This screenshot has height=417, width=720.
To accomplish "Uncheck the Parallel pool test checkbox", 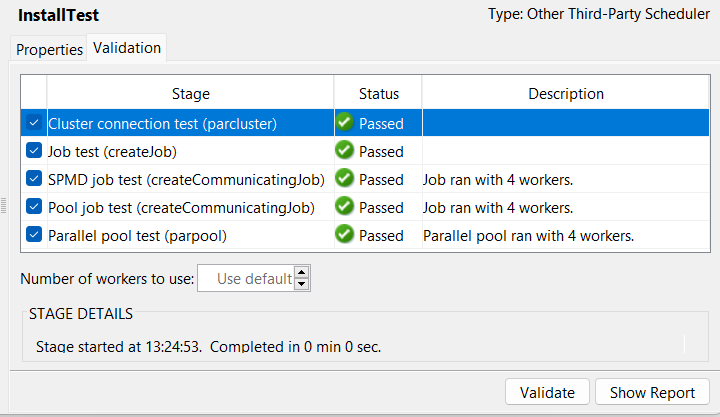I will pos(34,235).
